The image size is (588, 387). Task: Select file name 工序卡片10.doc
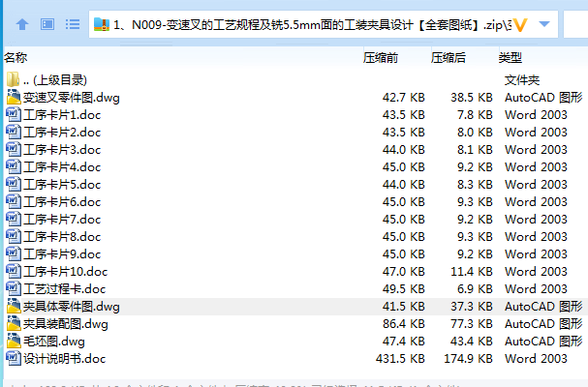pos(65,272)
